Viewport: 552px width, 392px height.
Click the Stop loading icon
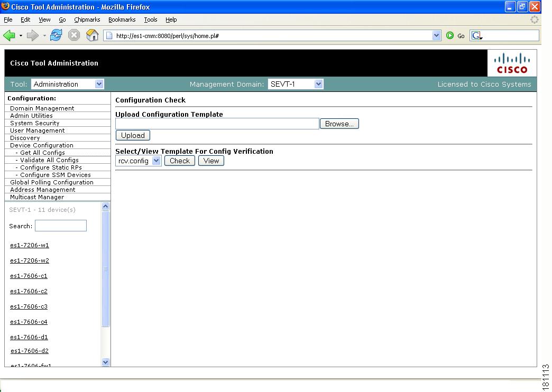(x=74, y=35)
